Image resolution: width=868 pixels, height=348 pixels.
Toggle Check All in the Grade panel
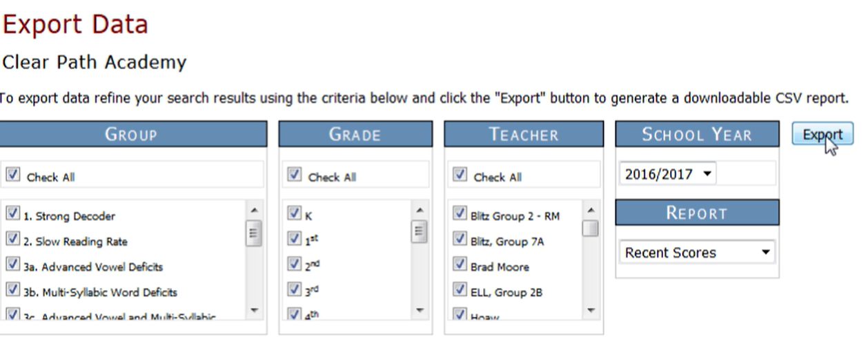(x=295, y=175)
